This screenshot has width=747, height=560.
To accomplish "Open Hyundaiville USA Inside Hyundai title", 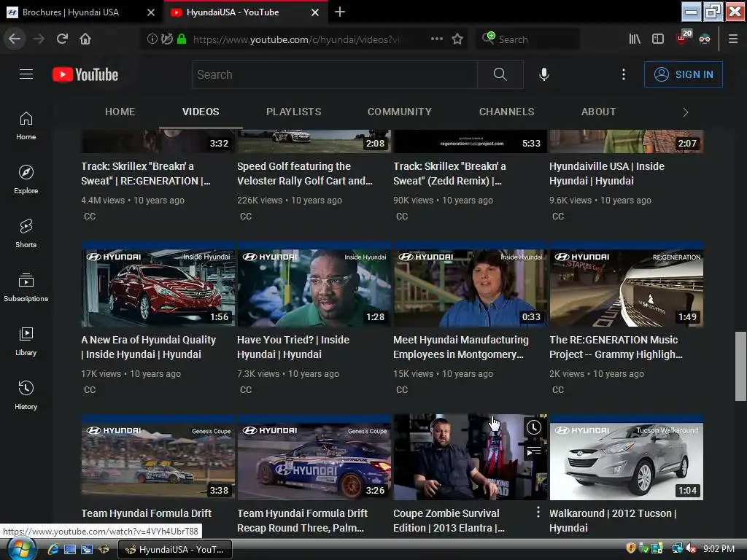I will tap(606, 174).
